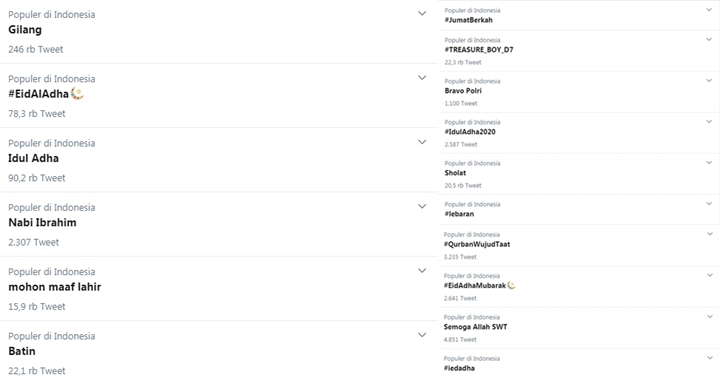
Task: Open options arrow for mohon maaf lahir
Action: point(422,270)
